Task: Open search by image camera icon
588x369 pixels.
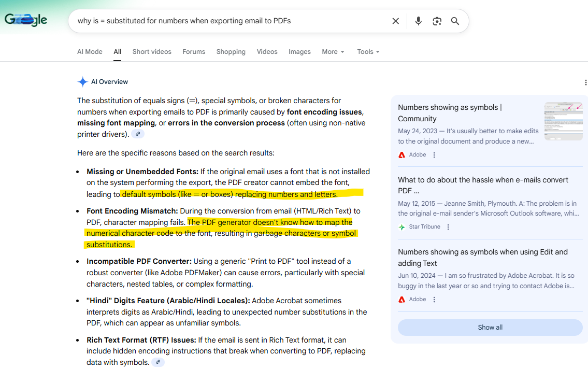Action: [x=437, y=21]
